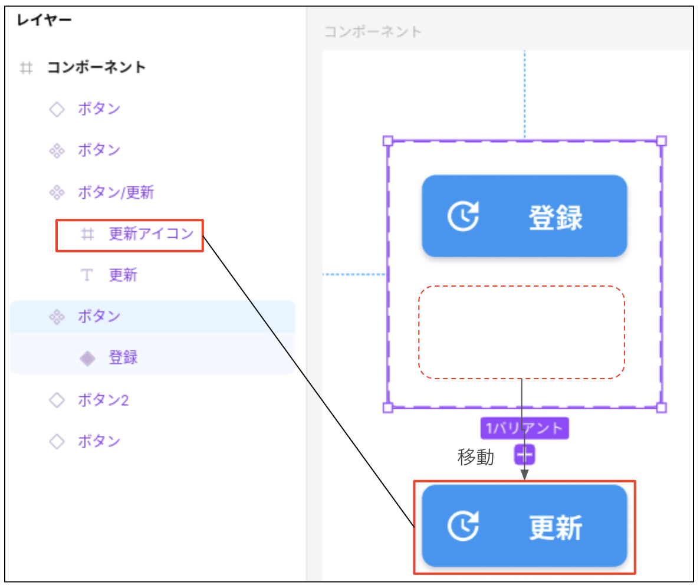700x588 pixels.
Task: Click the 登録 text label in button
Action: tap(556, 218)
